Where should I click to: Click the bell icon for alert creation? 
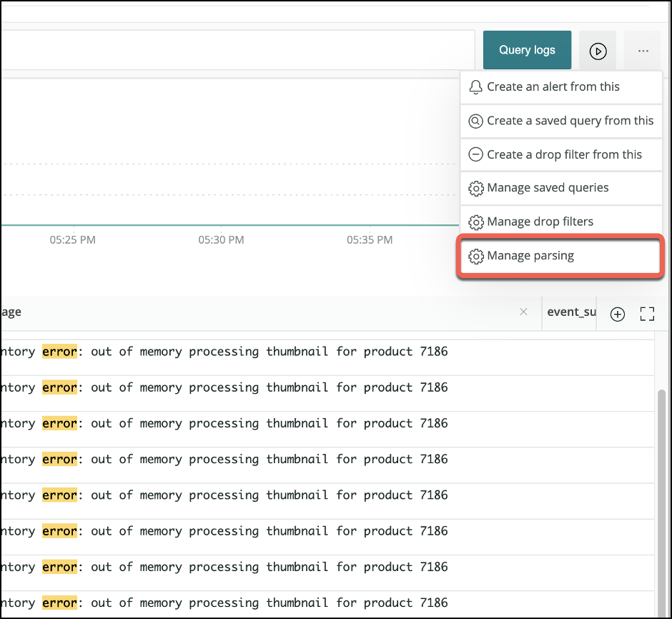[x=475, y=87]
